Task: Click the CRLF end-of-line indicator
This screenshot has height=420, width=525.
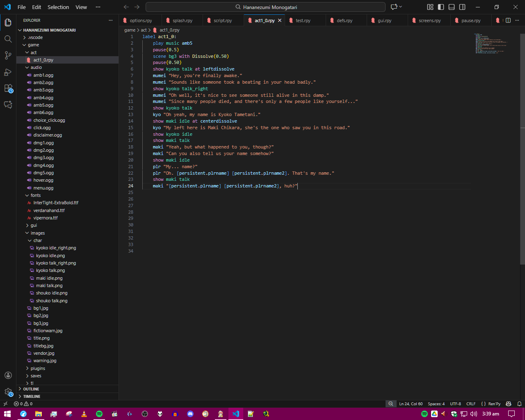Action: [x=471, y=404]
